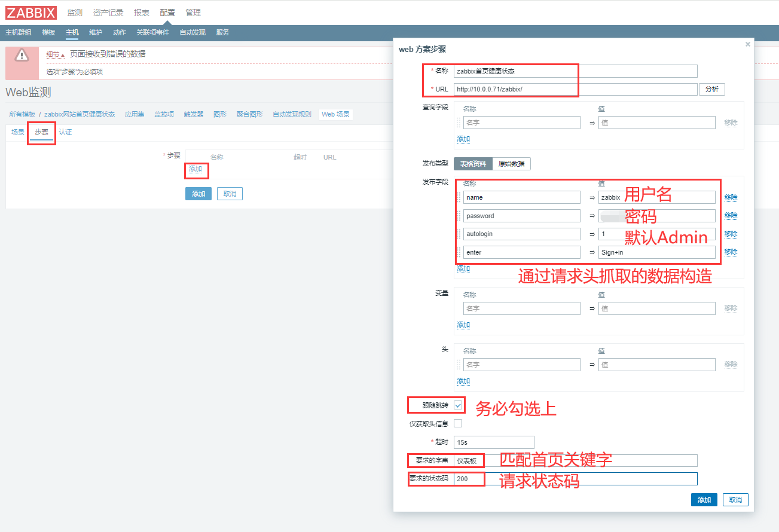Click 添加 link in the steps table
Screen dimensions: 779x532
[195, 169]
